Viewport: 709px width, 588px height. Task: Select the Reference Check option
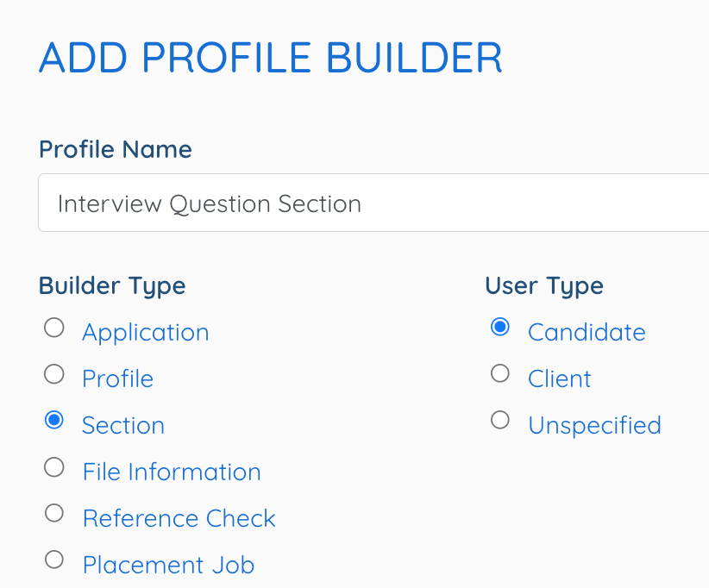(53, 513)
